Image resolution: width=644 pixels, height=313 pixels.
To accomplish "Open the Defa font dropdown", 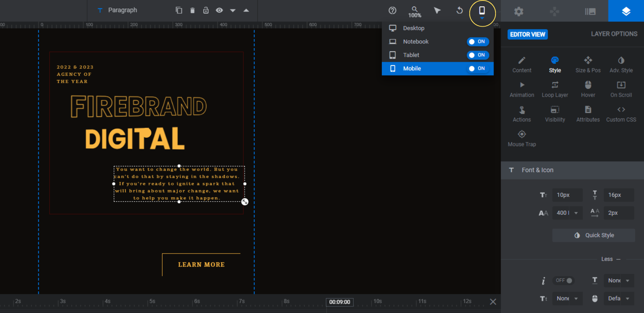I will coord(619,299).
